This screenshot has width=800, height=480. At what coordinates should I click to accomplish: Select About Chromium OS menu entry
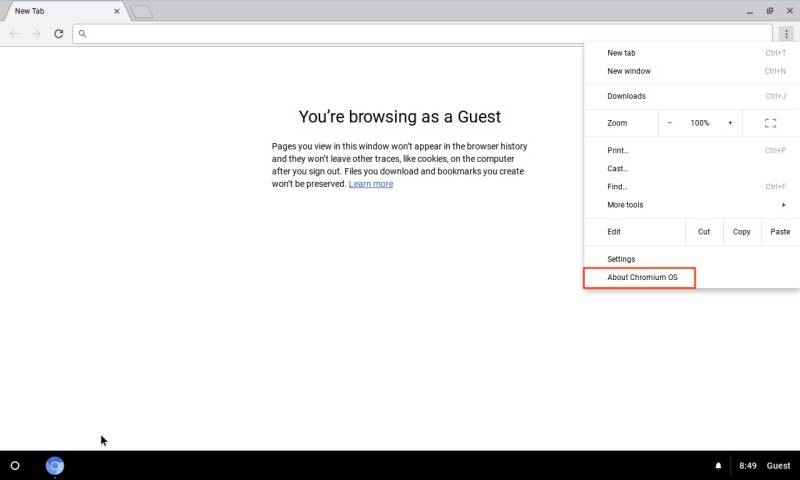coord(641,277)
